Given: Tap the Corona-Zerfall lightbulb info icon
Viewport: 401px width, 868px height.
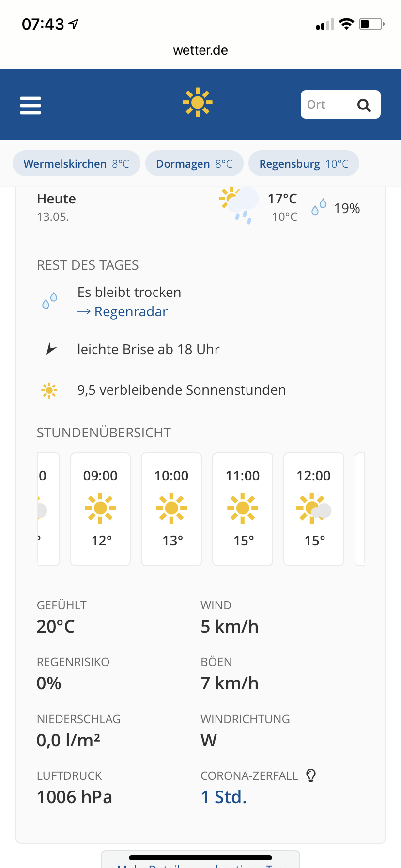Looking at the screenshot, I should pyautogui.click(x=311, y=775).
